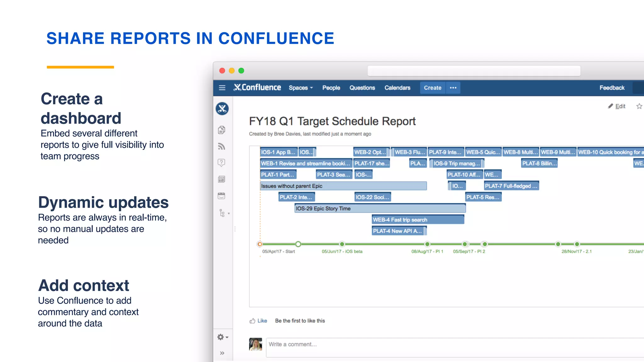Select Issues without parent Epic bar

coord(343,186)
